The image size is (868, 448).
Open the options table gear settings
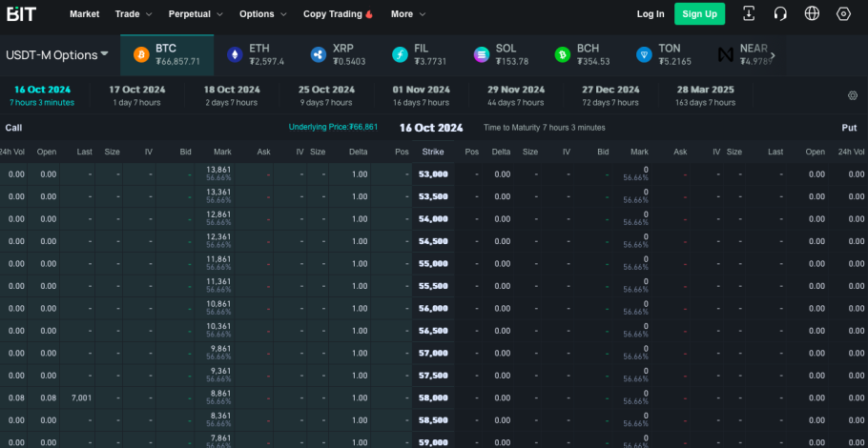tap(853, 95)
